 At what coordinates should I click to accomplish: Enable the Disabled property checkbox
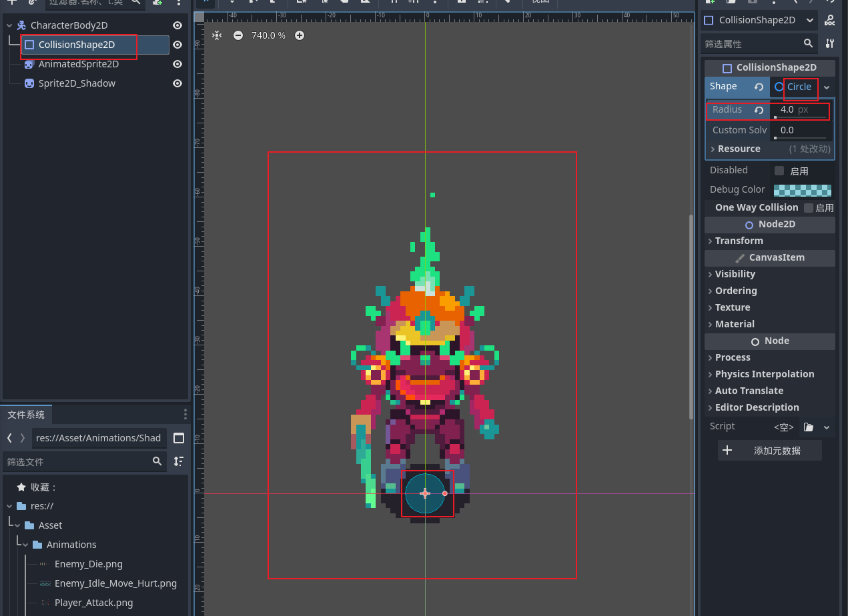pyautogui.click(x=779, y=171)
